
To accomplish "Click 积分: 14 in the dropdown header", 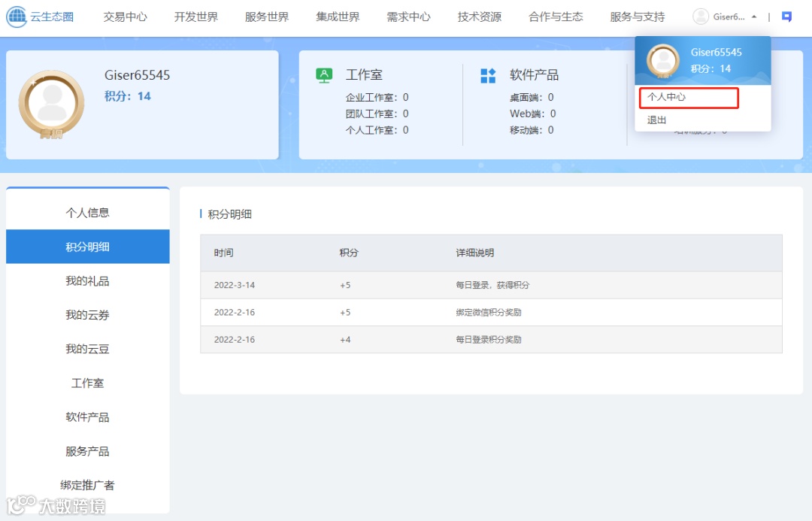I will (710, 69).
